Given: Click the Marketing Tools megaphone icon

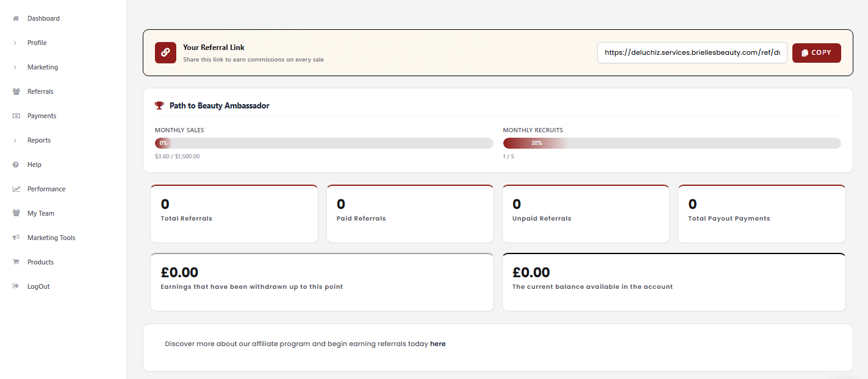Looking at the screenshot, I should [x=16, y=238].
